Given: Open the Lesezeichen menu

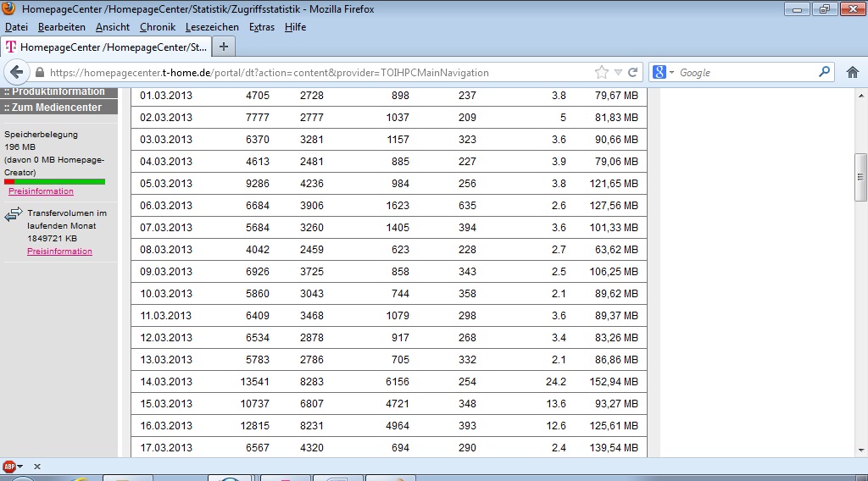Looking at the screenshot, I should click(212, 27).
